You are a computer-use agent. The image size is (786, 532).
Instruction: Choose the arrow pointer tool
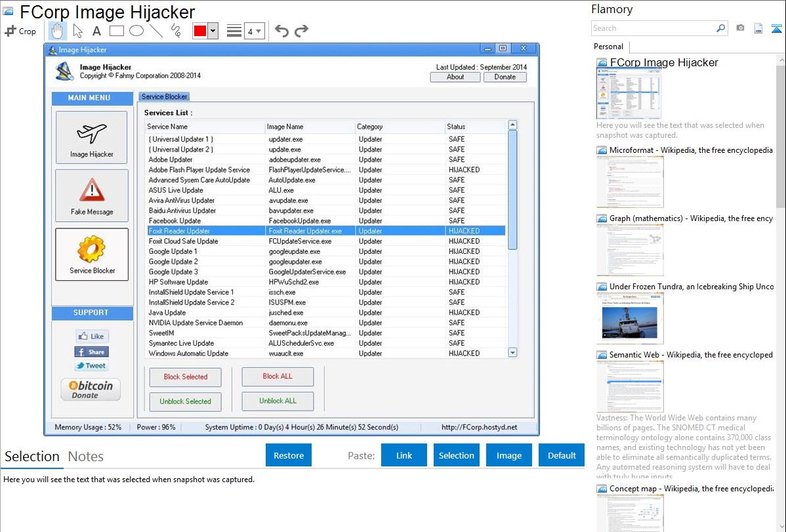[x=77, y=31]
